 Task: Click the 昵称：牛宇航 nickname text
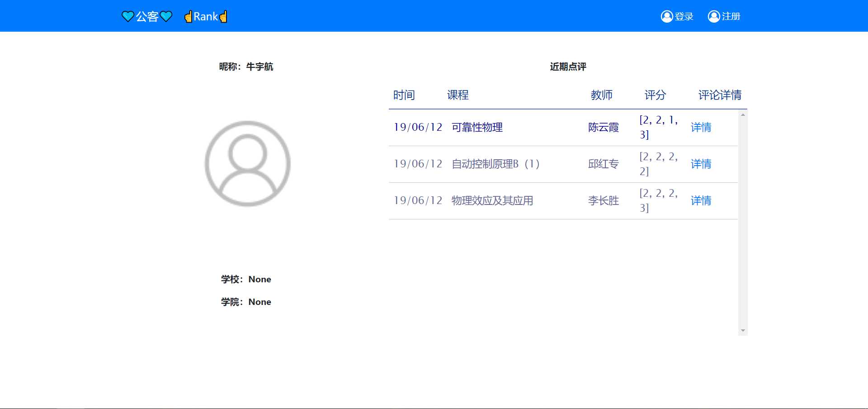[246, 67]
